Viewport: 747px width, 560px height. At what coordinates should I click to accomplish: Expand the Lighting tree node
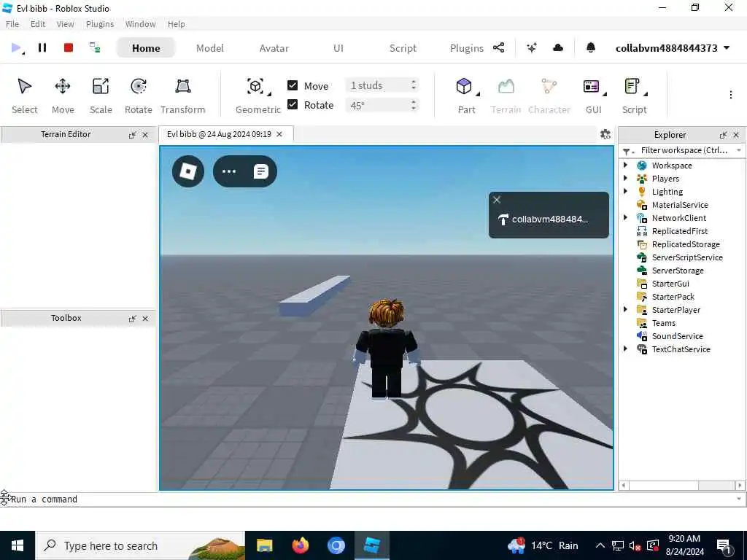625,192
